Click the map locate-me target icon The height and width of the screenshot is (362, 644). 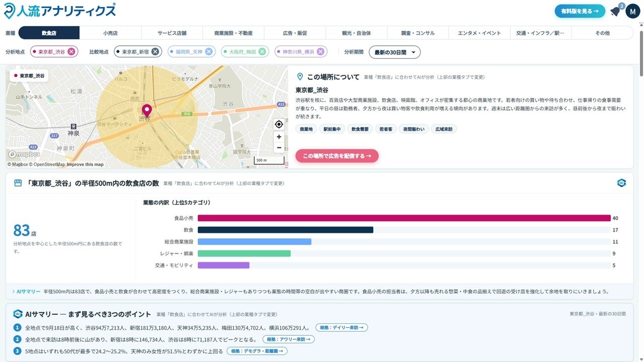pyautogui.click(x=279, y=124)
